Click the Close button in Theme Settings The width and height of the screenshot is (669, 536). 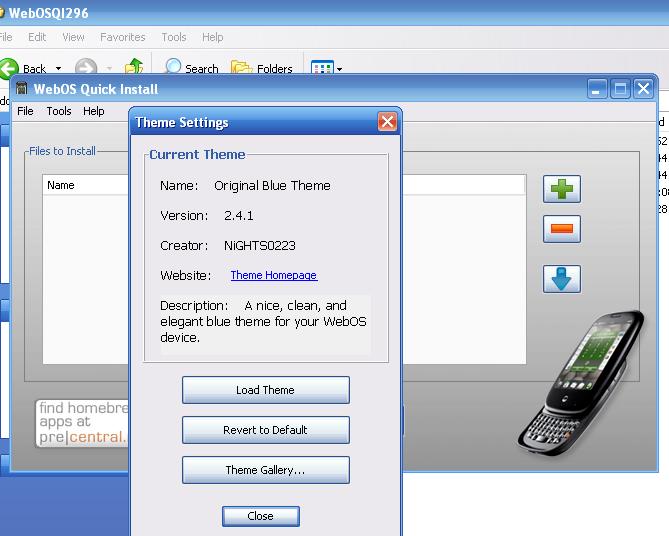[x=261, y=516]
